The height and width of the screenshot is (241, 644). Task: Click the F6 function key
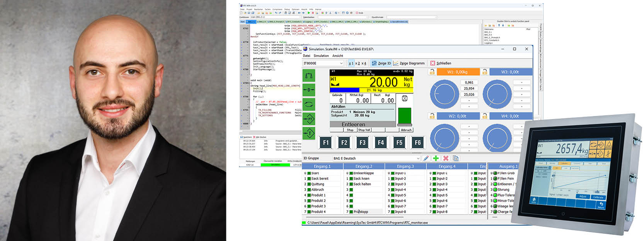click(x=418, y=143)
